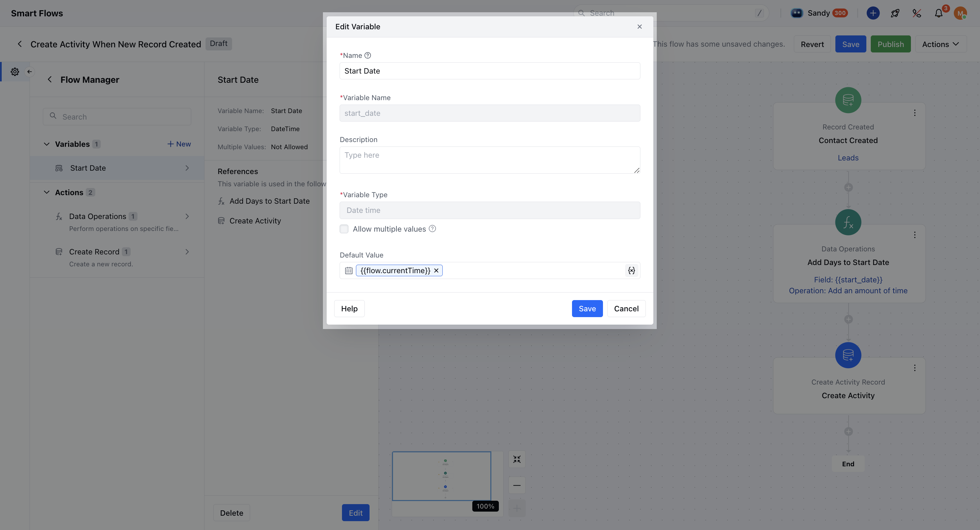This screenshot has width=980, height=530.
Task: Click the phone icon in top bar
Action: [x=917, y=13]
